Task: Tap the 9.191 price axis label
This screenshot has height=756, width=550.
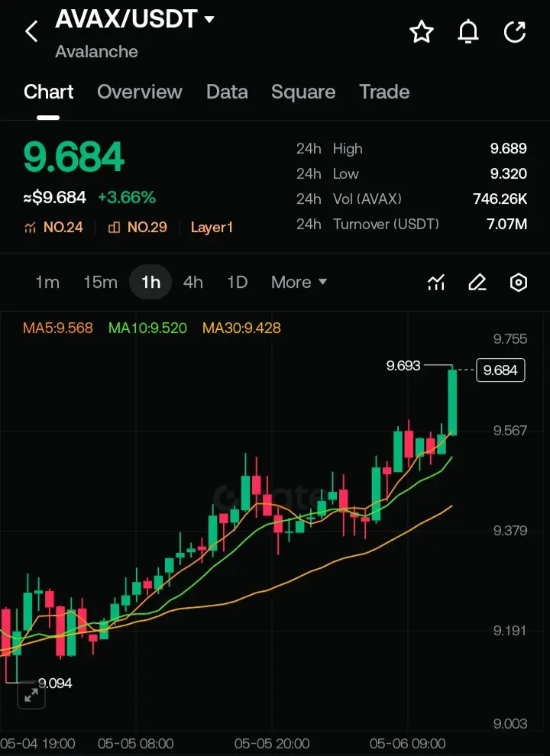Action: tap(510, 631)
